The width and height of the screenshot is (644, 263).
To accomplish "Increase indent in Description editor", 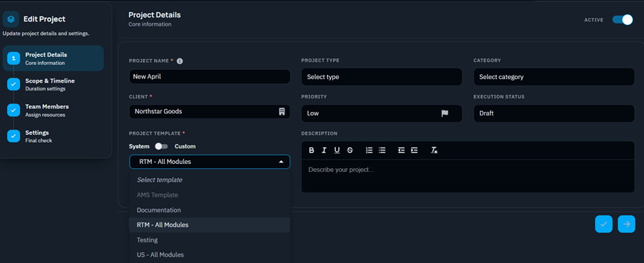I will pos(414,150).
